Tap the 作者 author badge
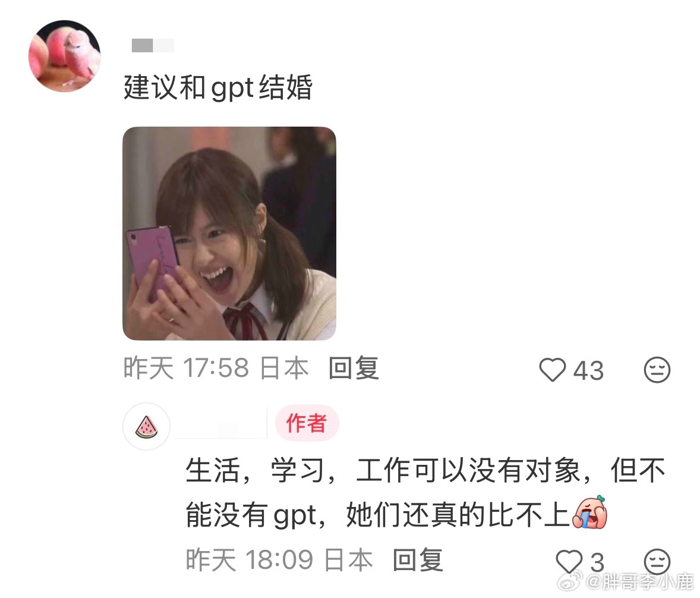Viewport: 700px width, 598px height. 307,423
